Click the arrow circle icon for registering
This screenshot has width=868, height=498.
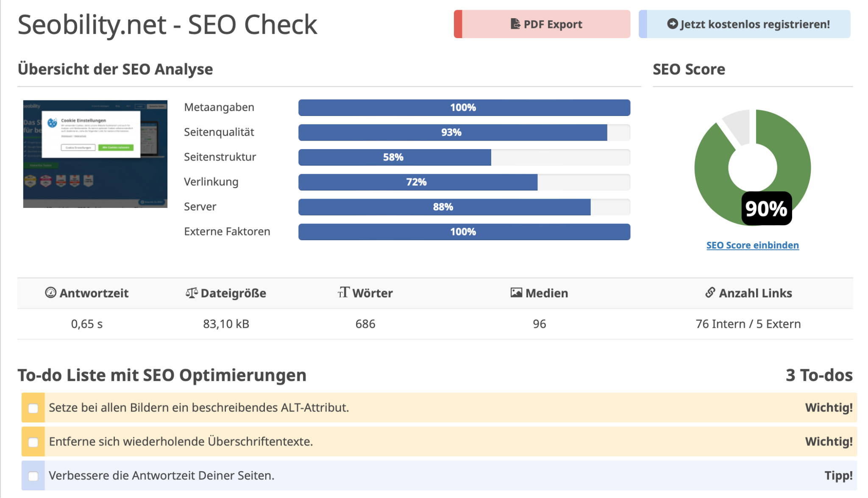coord(672,24)
